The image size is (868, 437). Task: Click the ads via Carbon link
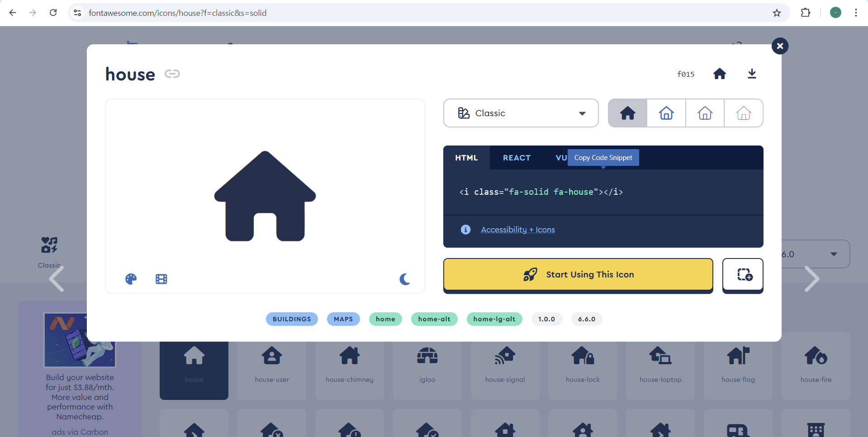(x=80, y=432)
